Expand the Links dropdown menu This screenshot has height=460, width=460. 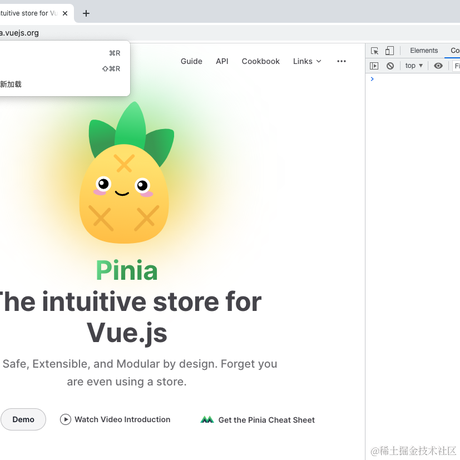307,61
